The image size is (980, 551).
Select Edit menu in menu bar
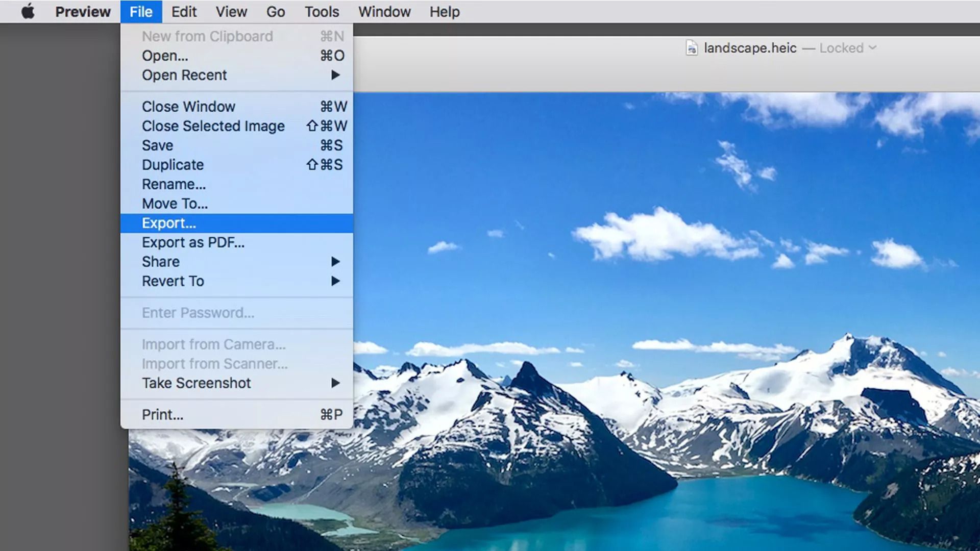(183, 11)
